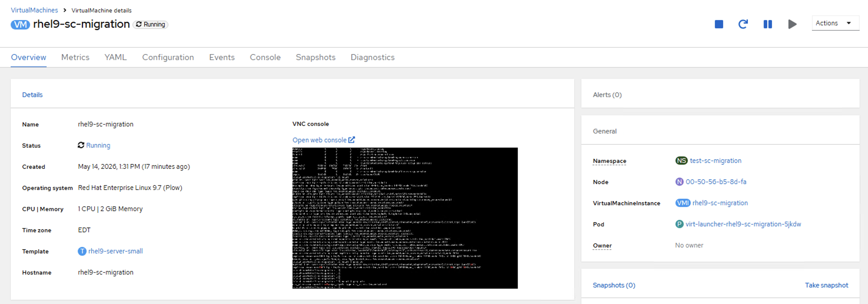Open the Diagnostics tab

(x=373, y=57)
